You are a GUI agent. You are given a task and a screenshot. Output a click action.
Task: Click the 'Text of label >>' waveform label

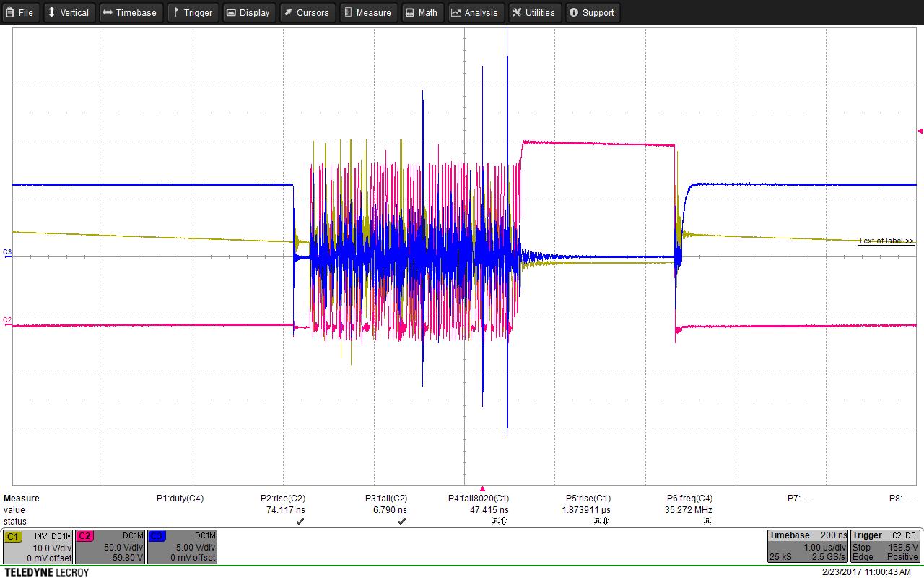click(x=886, y=241)
